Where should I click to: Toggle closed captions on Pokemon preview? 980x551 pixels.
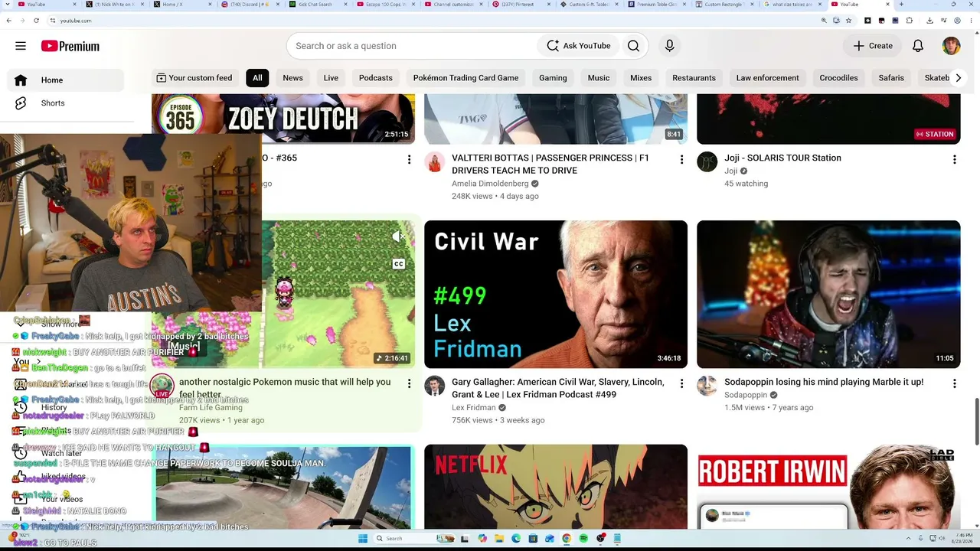coord(398,264)
